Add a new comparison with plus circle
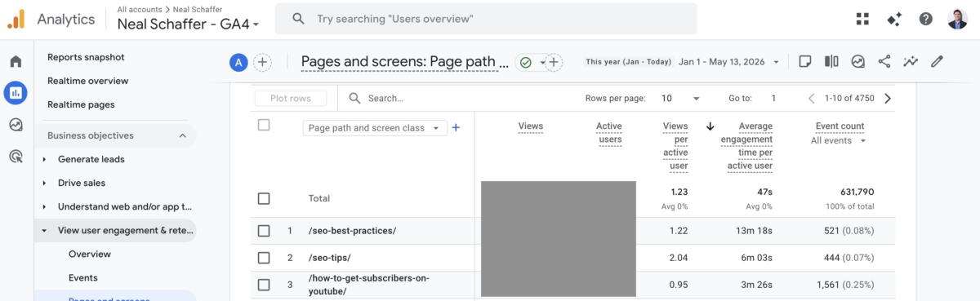Screen dimensions: 980x301 point(262,62)
